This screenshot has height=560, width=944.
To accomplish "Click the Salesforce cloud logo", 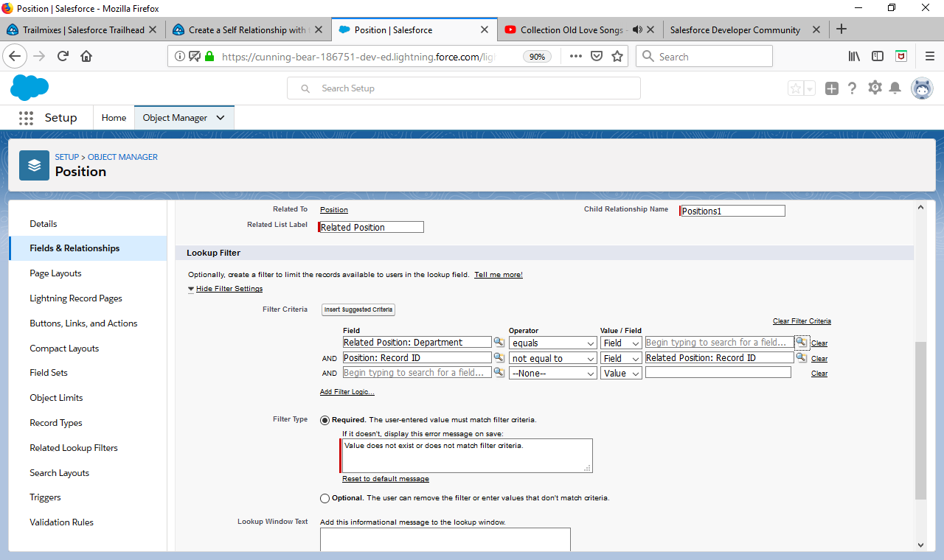I will click(x=29, y=88).
